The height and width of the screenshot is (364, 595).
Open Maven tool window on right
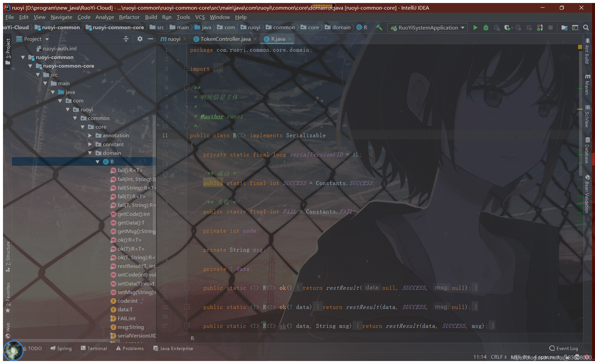tap(587, 85)
